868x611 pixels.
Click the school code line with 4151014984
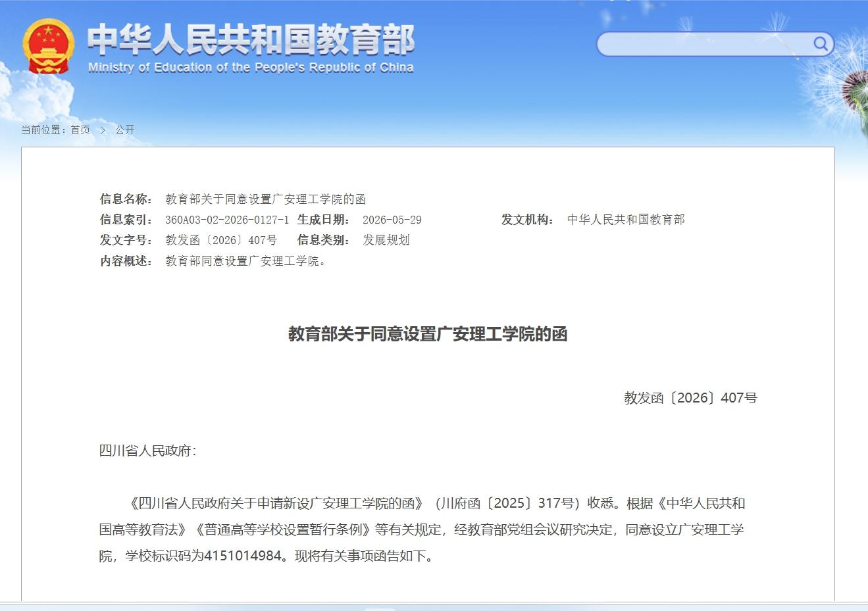pos(267,556)
